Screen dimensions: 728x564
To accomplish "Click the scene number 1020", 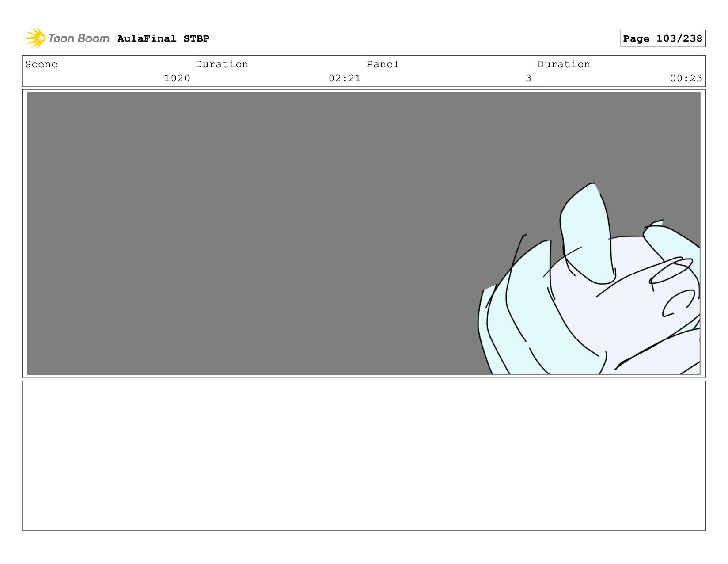I will (177, 78).
